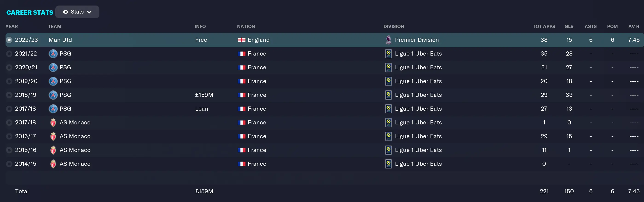Click the eye icon on Stats selector
Viewport: 644px width, 202px height.
pos(65,12)
